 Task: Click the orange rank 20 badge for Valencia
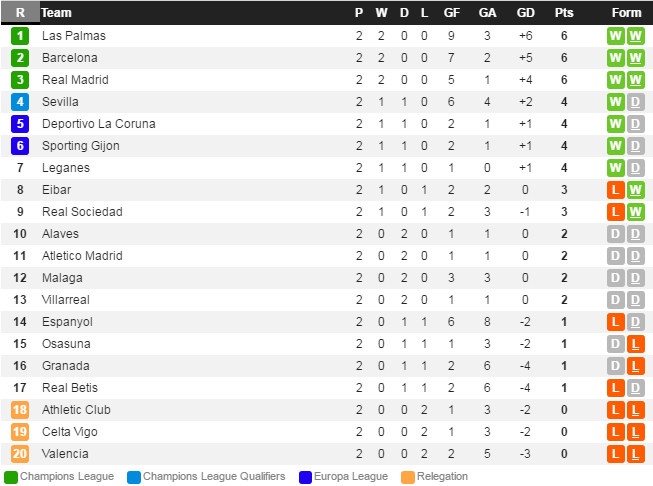[20, 454]
